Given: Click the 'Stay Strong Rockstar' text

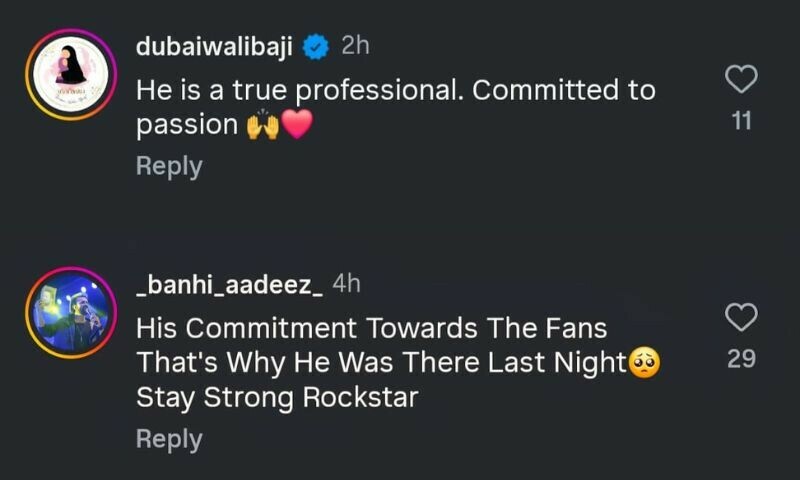Looking at the screenshot, I should click(277, 397).
